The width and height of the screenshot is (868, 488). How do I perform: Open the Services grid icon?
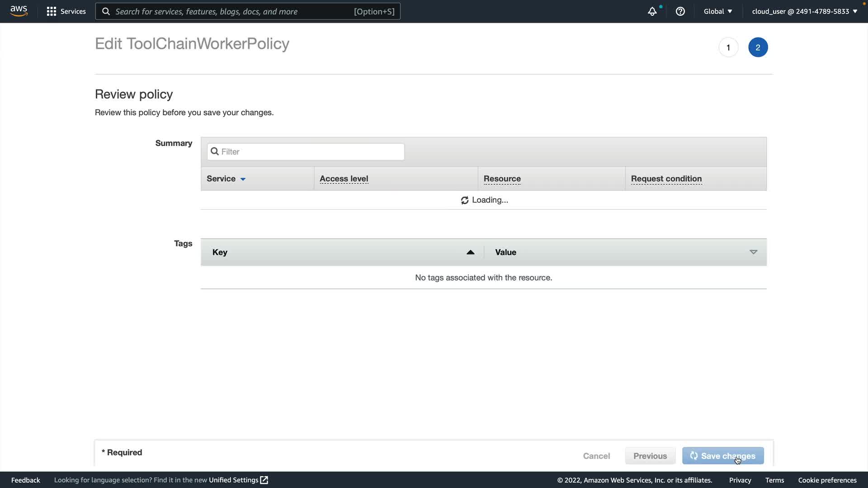pos(51,11)
